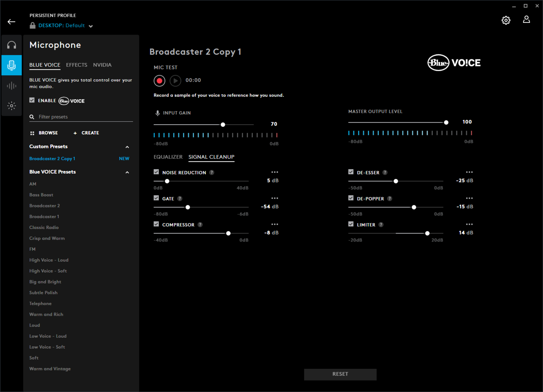Open the headphones sidebar icon

click(11, 45)
